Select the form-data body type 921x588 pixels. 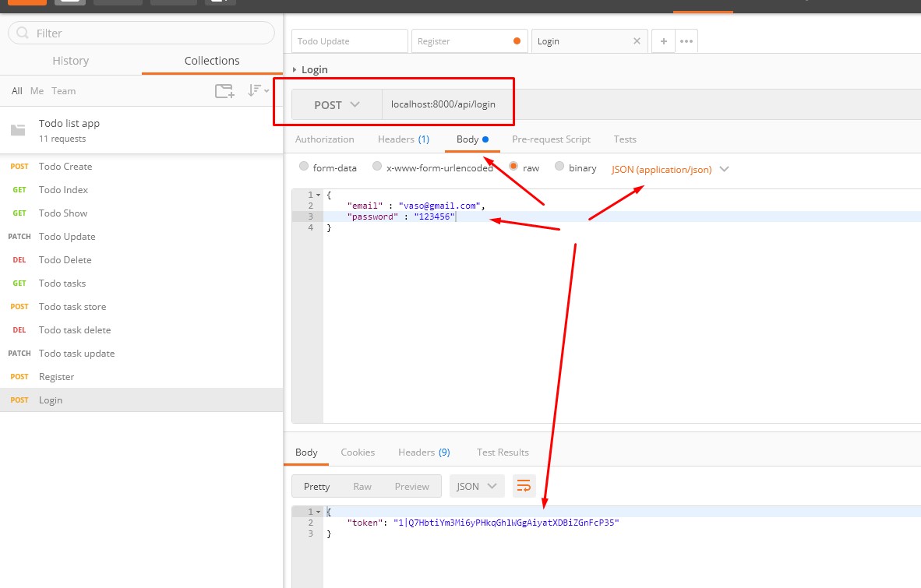pos(304,167)
